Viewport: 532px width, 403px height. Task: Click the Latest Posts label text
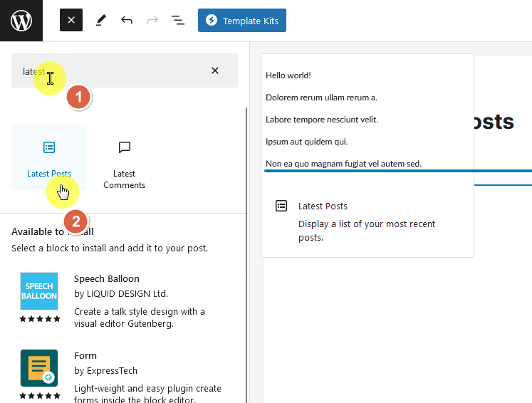point(49,174)
